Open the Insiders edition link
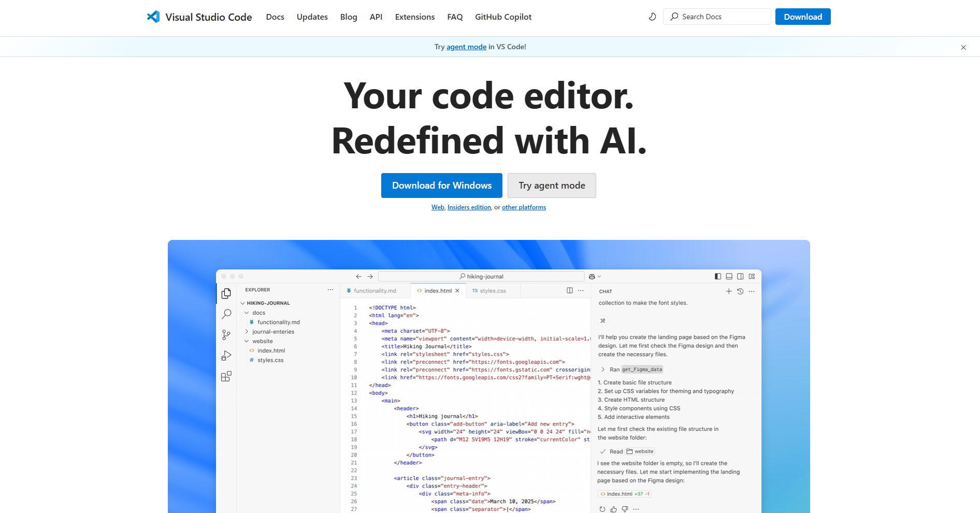The image size is (980, 513). point(469,207)
